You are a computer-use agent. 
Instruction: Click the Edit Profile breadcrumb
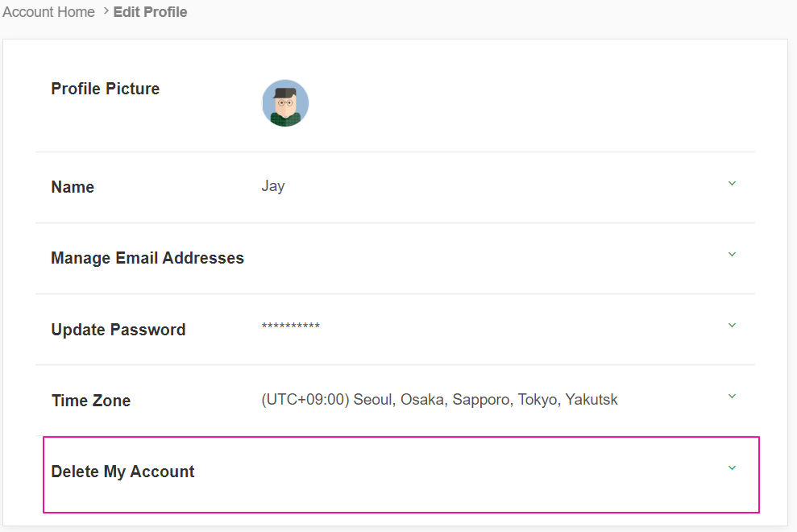[151, 12]
